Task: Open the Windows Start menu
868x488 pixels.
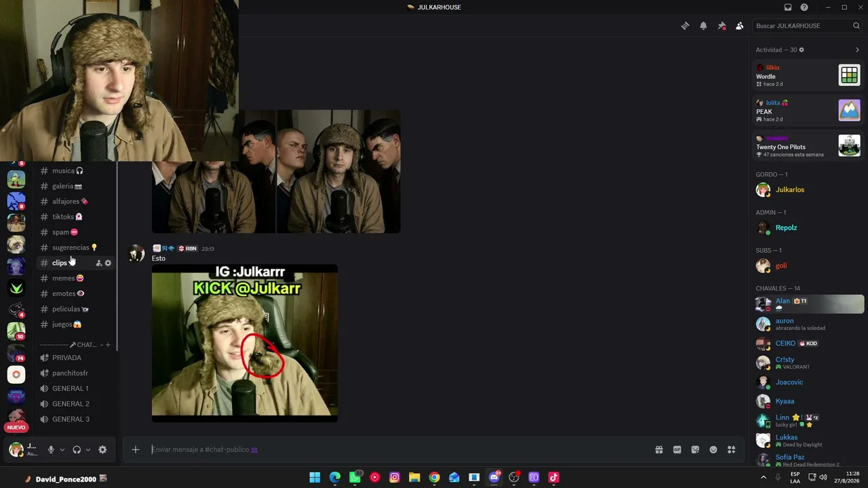Action: click(x=315, y=477)
